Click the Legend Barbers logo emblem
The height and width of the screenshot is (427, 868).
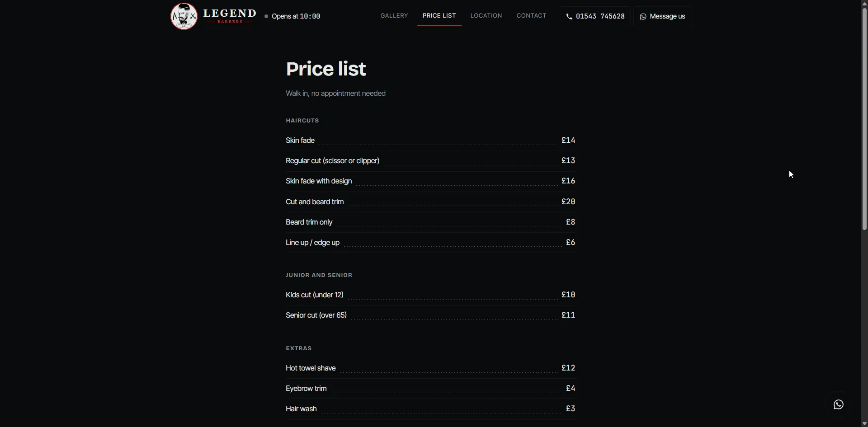point(184,16)
